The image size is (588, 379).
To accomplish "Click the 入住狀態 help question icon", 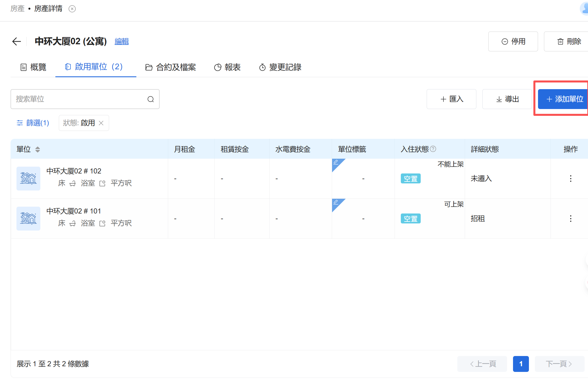I will tap(433, 149).
